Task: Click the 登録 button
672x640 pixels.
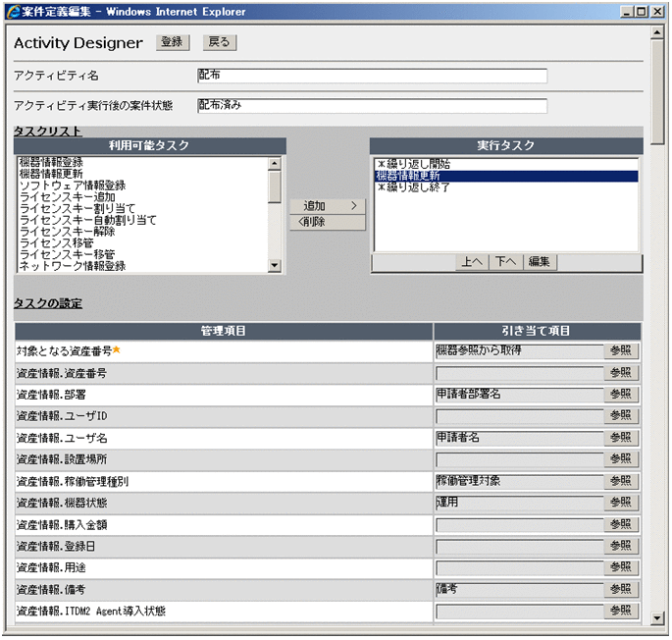Action: pos(173,42)
